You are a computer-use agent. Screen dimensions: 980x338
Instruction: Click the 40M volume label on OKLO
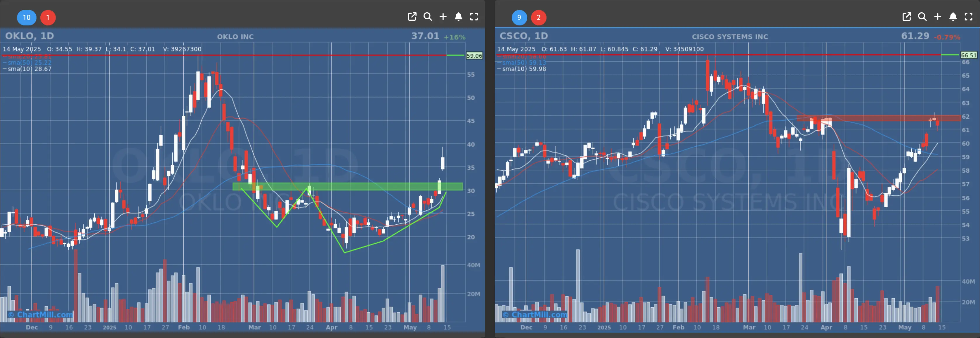click(x=473, y=265)
